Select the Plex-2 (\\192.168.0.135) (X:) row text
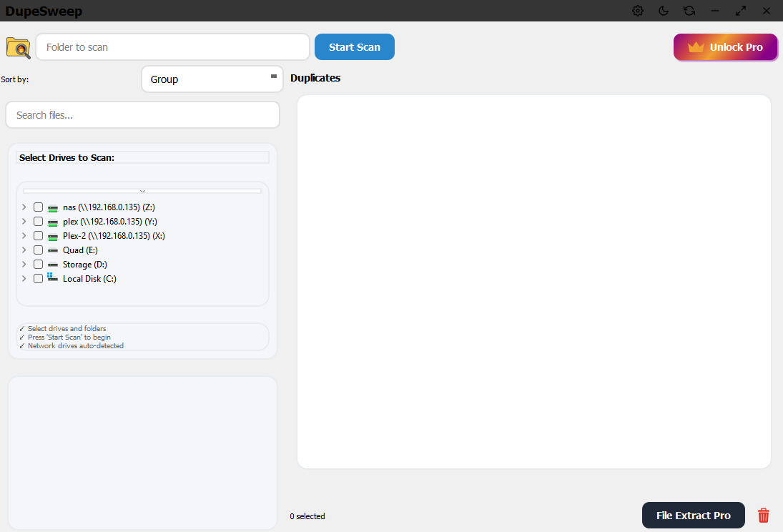783x532 pixels. [x=114, y=235]
